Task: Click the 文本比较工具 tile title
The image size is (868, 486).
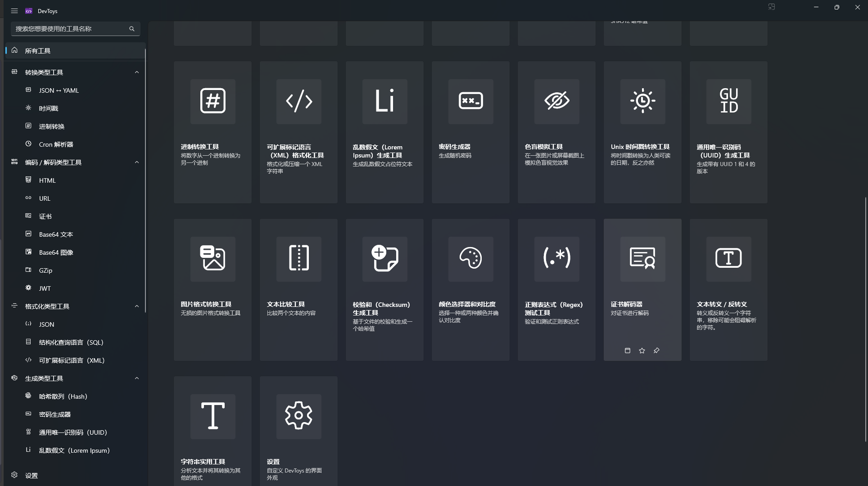Action: 286,304
